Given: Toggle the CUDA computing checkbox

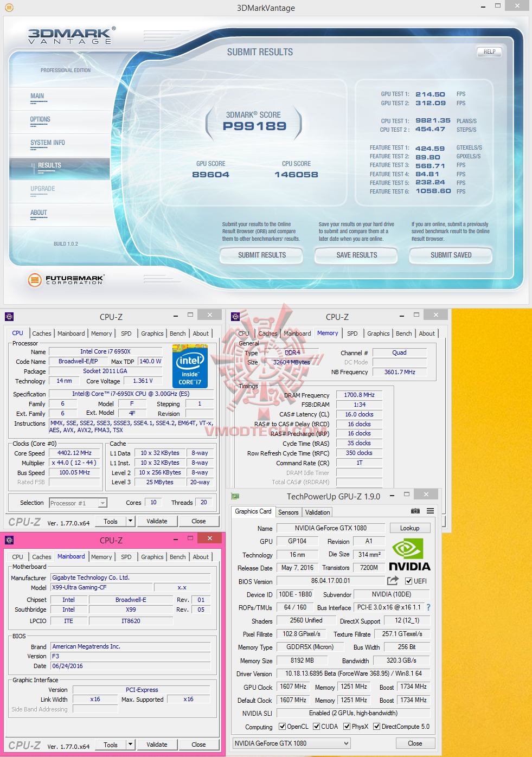Looking at the screenshot, I should (316, 727).
